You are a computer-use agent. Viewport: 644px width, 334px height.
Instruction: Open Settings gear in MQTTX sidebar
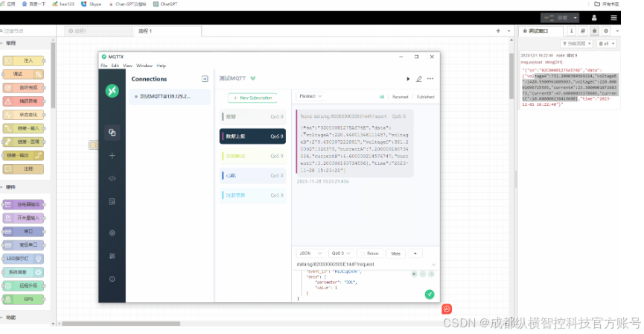click(112, 233)
